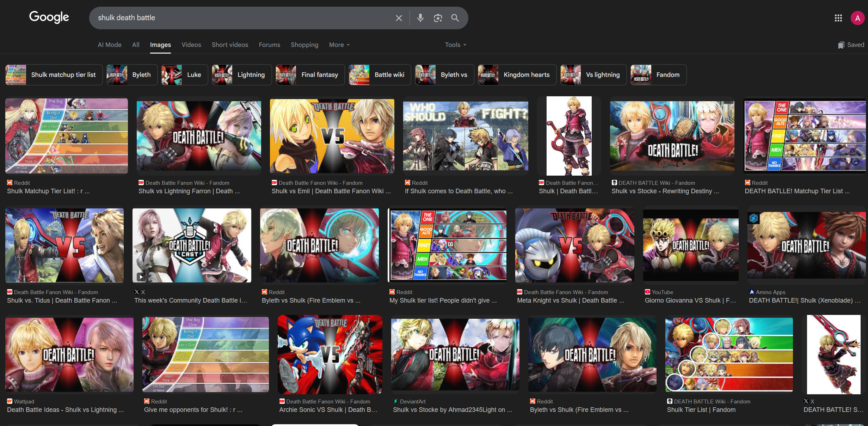This screenshot has width=868, height=426.
Task: Open the DeviantArt Shulk vs Stocke thumbnail
Action: pos(455,355)
